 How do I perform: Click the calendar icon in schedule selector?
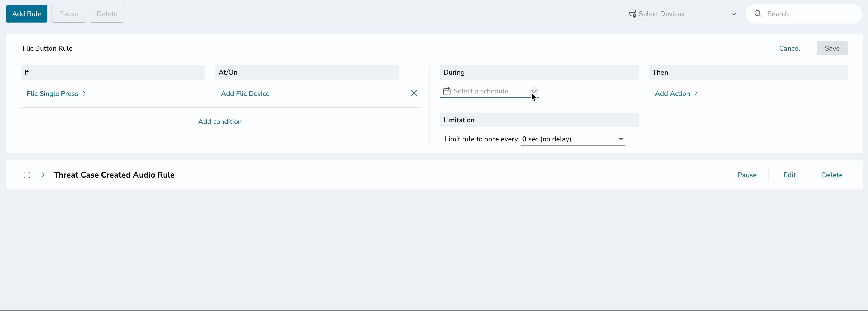tap(447, 92)
